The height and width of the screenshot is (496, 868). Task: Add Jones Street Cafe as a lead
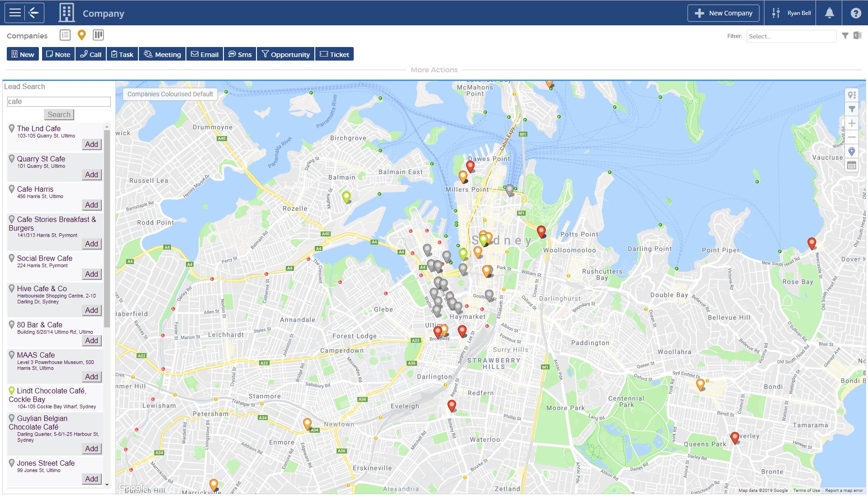tap(91, 479)
